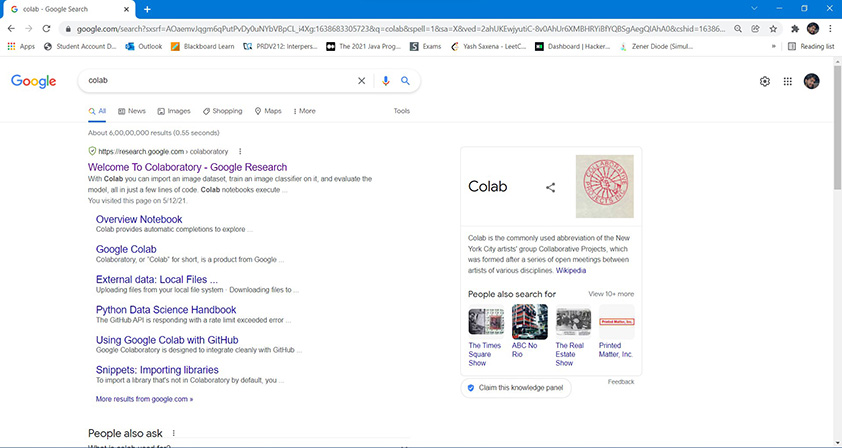Screen dimensions: 842x448
Task: Open the Apps bookmark shortcut
Action: pyautogui.click(x=21, y=46)
